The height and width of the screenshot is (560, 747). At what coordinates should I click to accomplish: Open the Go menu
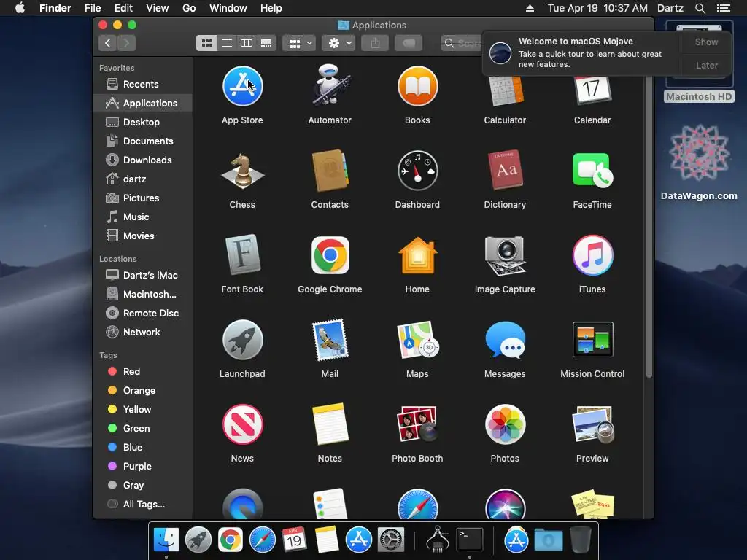coord(189,8)
